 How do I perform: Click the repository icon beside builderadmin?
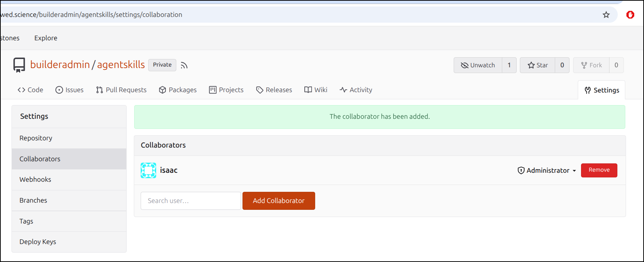click(x=19, y=65)
